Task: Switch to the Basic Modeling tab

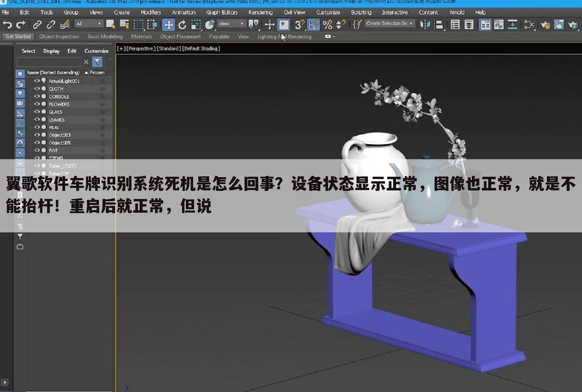Action: pos(105,36)
